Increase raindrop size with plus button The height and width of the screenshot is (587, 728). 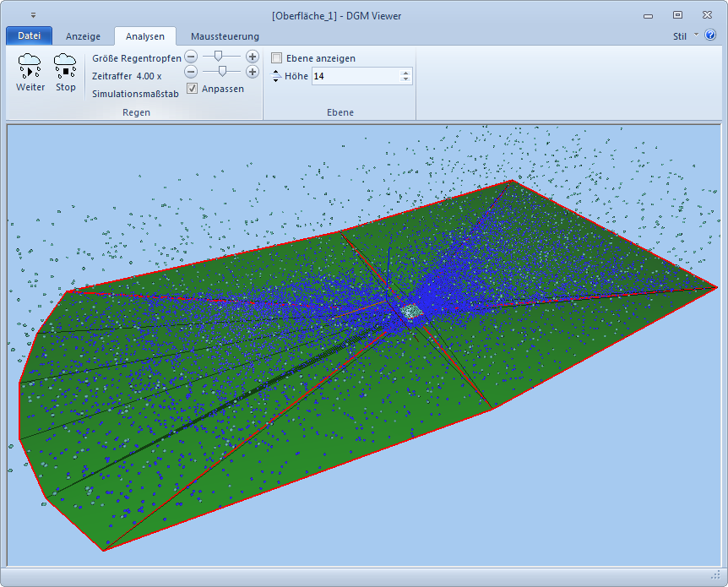(252, 56)
